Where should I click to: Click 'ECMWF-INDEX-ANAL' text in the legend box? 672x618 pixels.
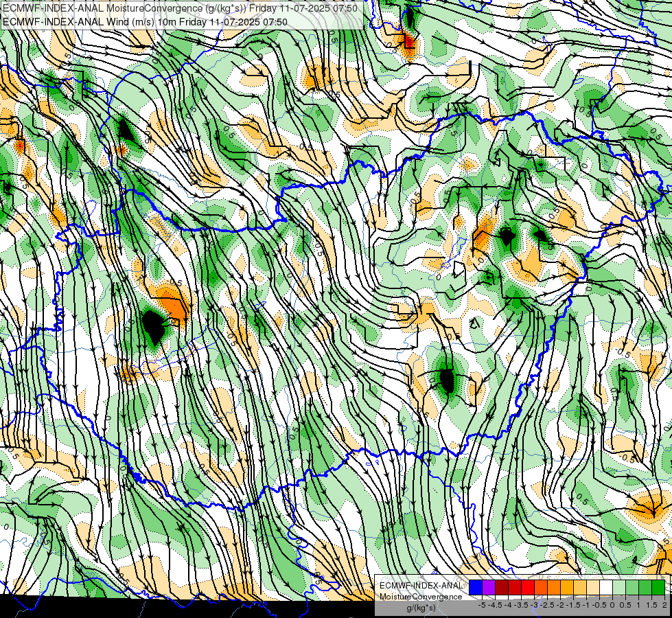click(x=421, y=586)
